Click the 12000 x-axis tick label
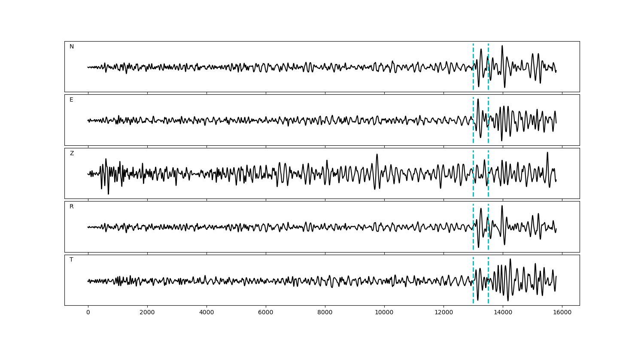 click(444, 313)
